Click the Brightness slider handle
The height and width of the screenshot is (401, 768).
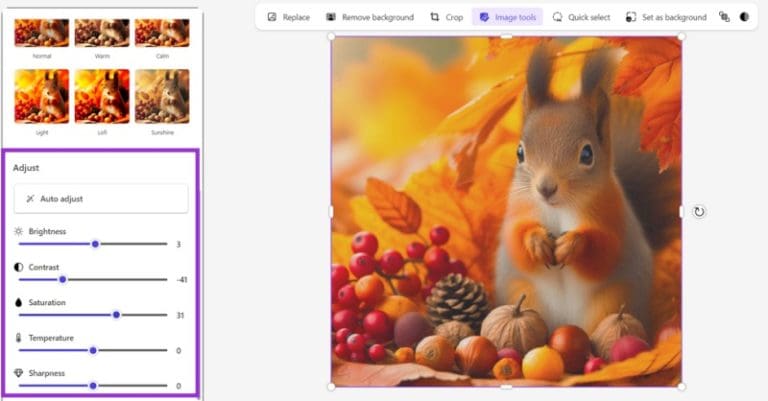coord(96,244)
